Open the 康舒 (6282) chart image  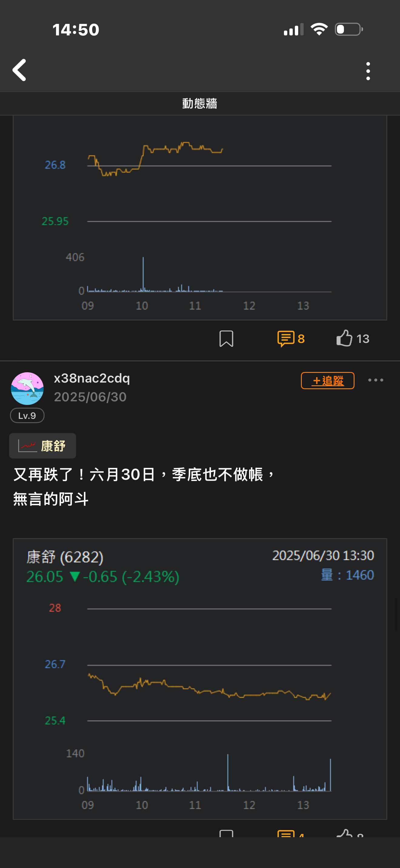[200, 679]
